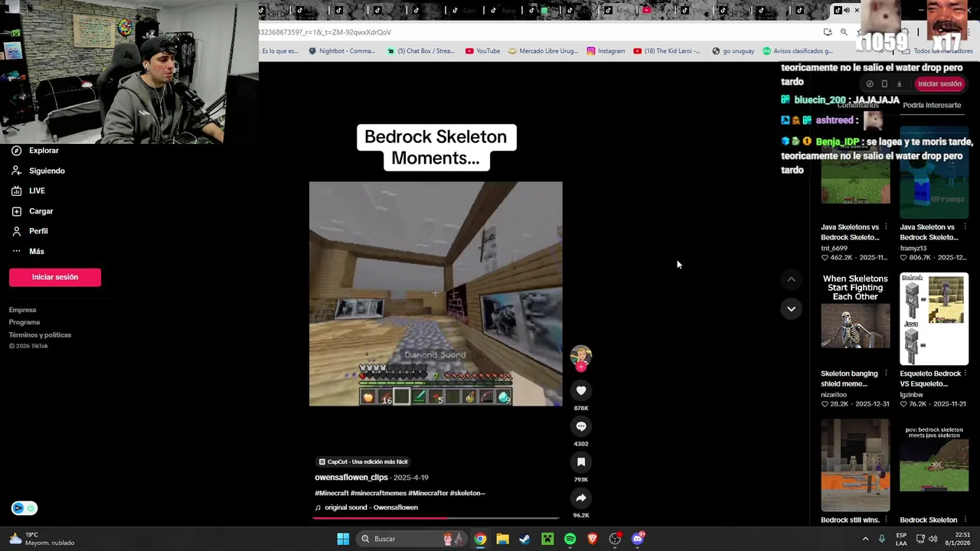The image size is (980, 551).
Task: Toggle the blue pill switch at bottom left
Action: pos(24,508)
